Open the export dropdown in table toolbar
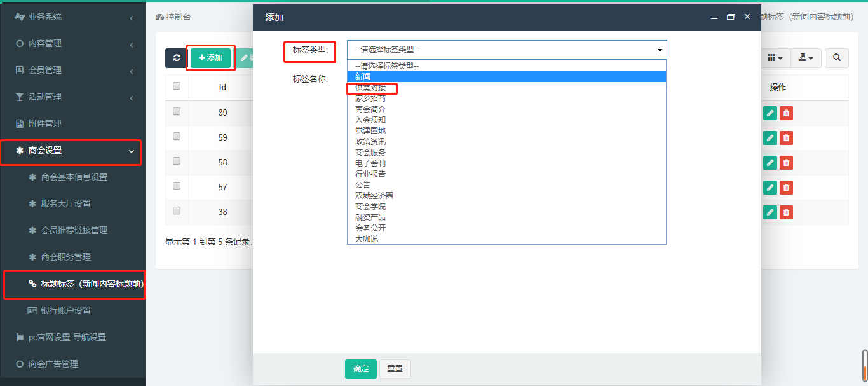 click(x=805, y=58)
